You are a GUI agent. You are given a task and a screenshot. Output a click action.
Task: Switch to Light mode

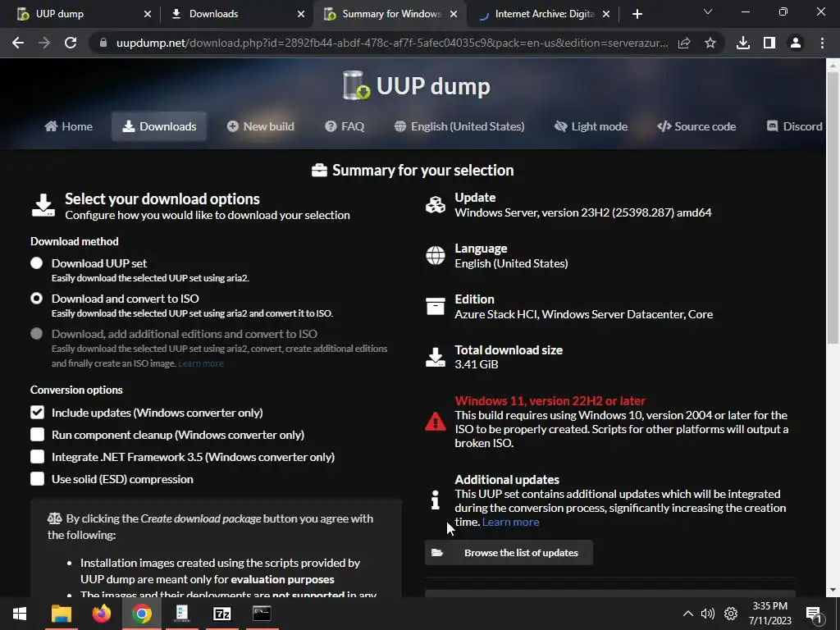pos(591,126)
